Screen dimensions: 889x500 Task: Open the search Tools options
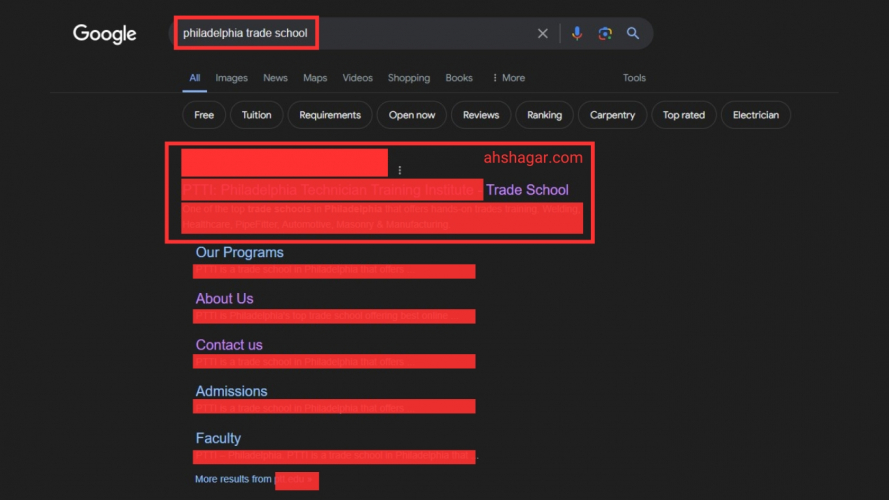pos(634,78)
